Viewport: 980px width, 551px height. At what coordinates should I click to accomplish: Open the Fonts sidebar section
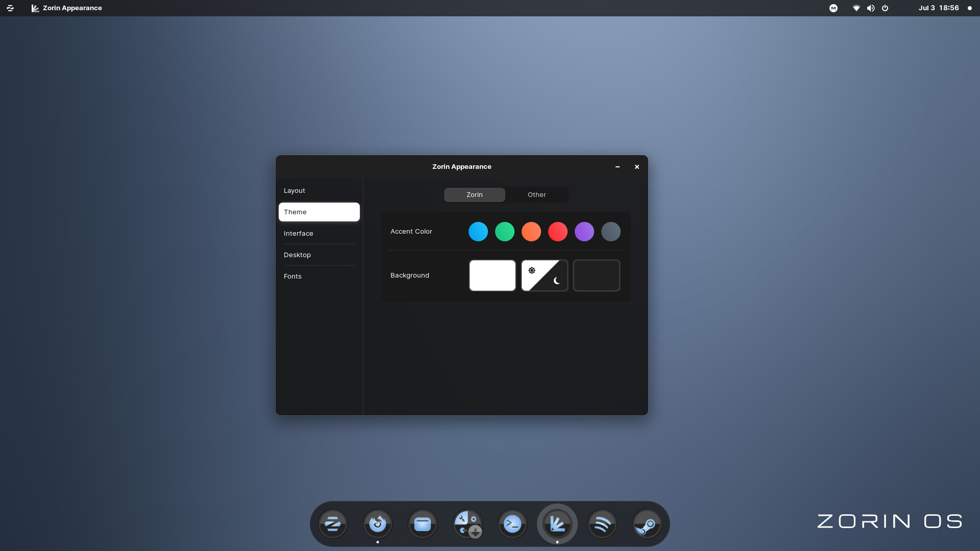coord(319,277)
